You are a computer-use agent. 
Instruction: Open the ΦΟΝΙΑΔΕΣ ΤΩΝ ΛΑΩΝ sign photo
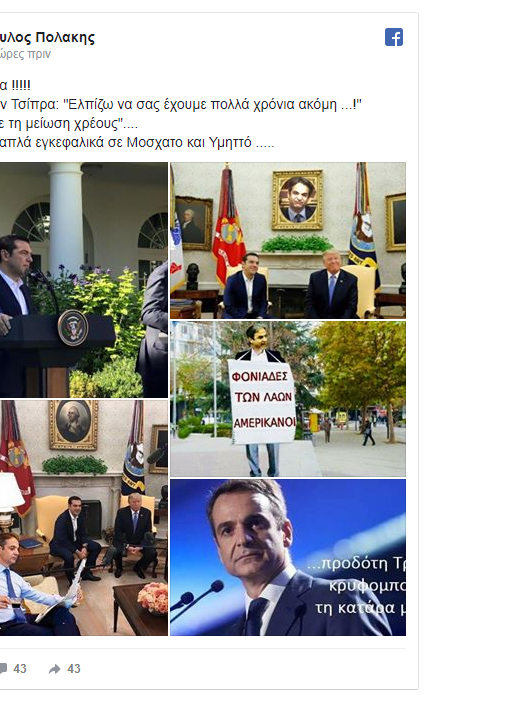tap(288, 399)
